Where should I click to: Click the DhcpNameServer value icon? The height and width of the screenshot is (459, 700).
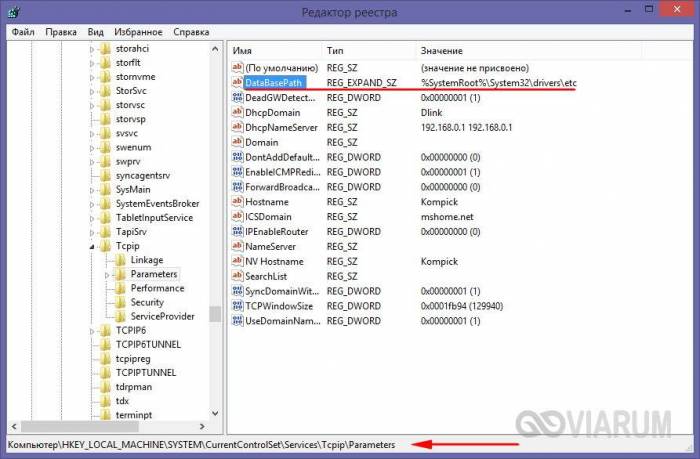pos(237,127)
